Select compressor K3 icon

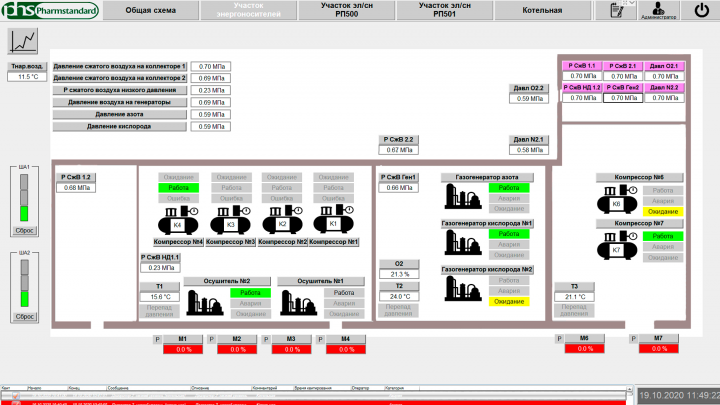(230, 220)
